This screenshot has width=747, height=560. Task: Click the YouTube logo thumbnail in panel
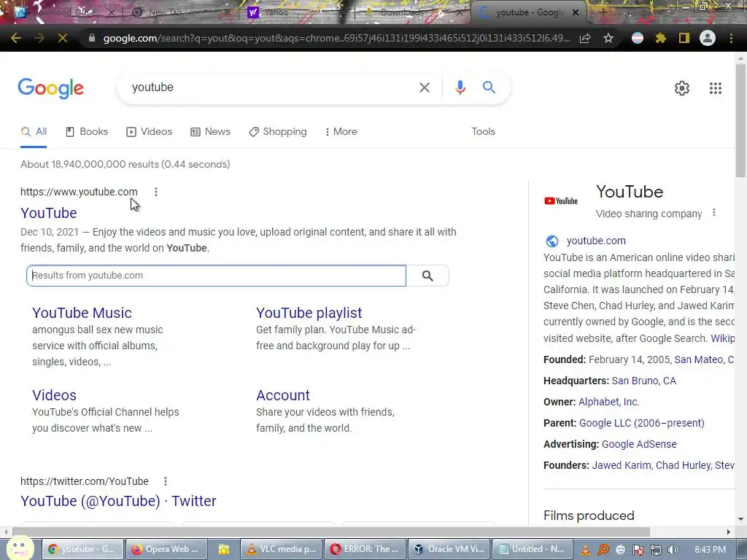561,201
